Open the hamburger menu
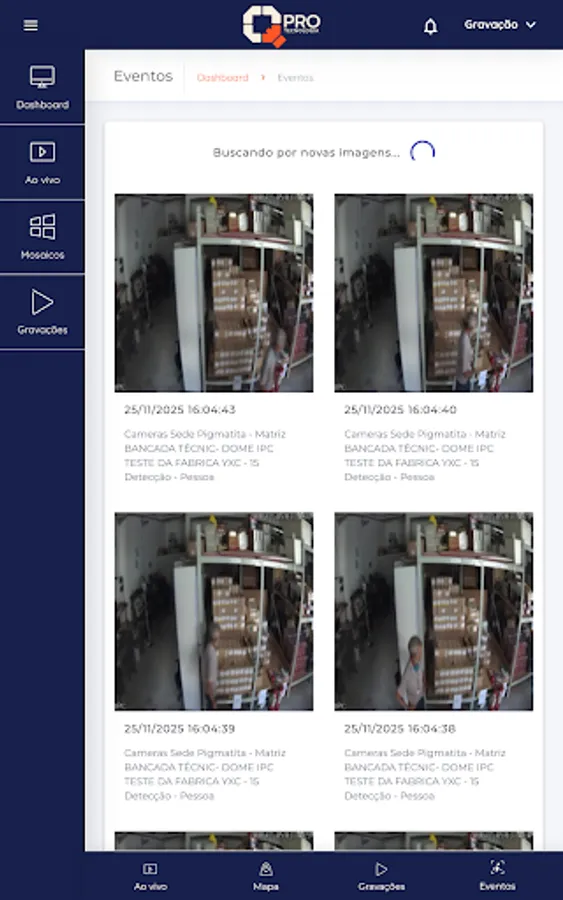The image size is (563, 900). click(x=30, y=25)
